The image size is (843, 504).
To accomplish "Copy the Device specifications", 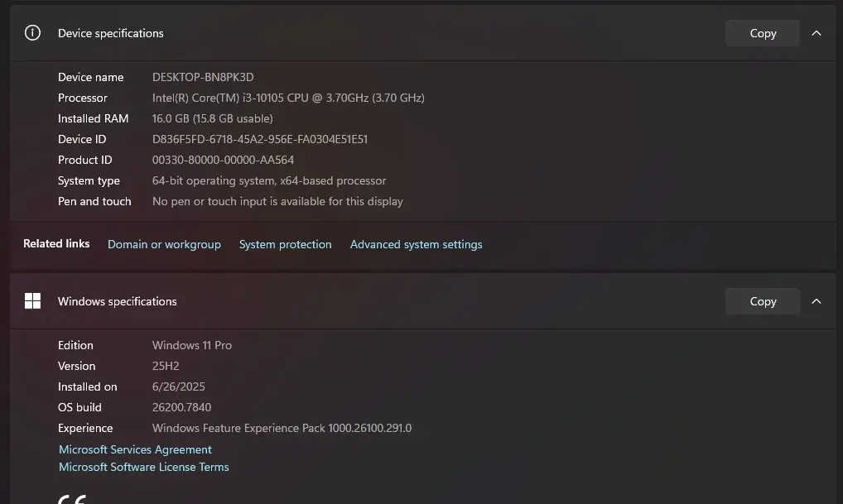I will pos(763,33).
